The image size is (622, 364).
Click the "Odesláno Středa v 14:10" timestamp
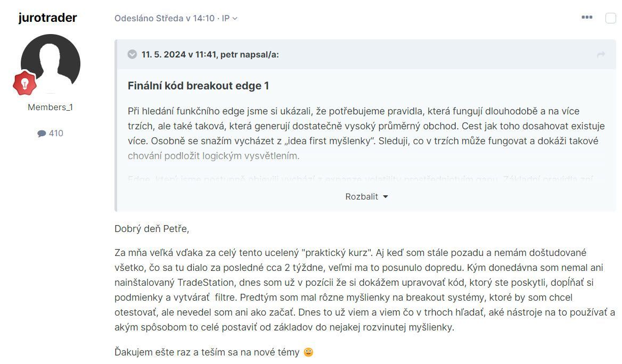coord(165,18)
